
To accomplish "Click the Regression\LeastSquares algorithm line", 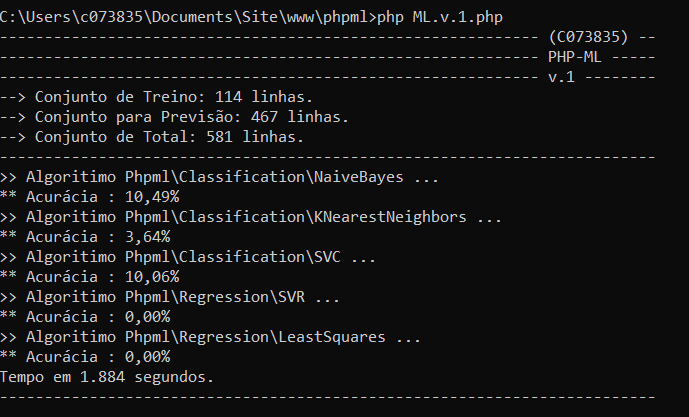I will [x=210, y=337].
